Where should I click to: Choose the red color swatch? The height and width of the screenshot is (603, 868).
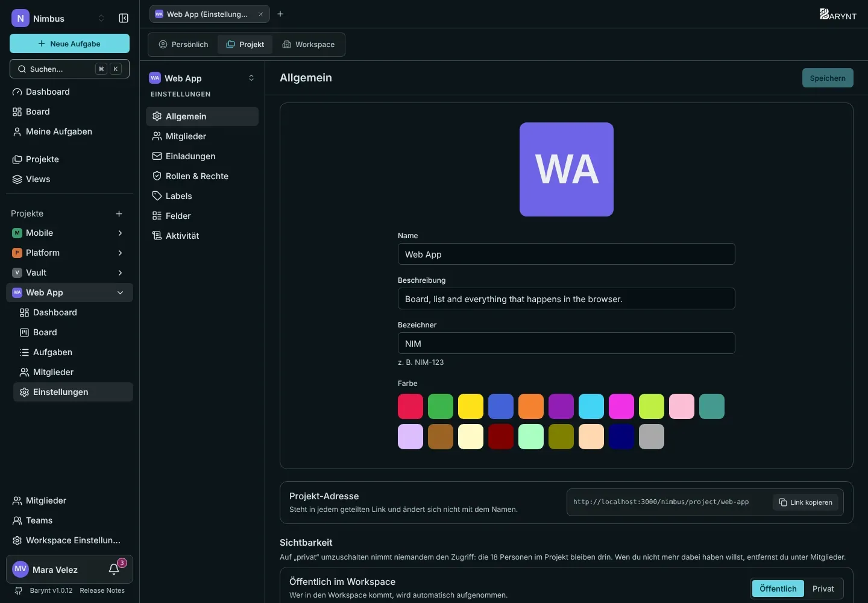pos(410,406)
